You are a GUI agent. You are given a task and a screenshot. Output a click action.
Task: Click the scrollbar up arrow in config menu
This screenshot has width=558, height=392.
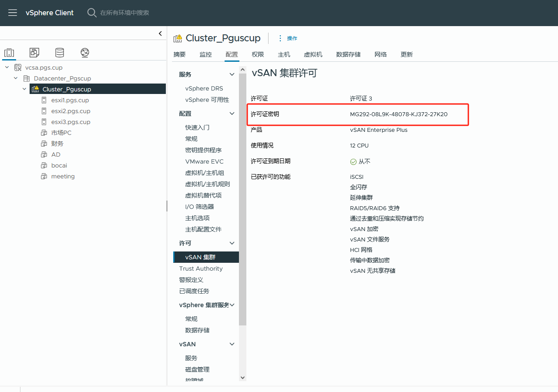point(243,70)
